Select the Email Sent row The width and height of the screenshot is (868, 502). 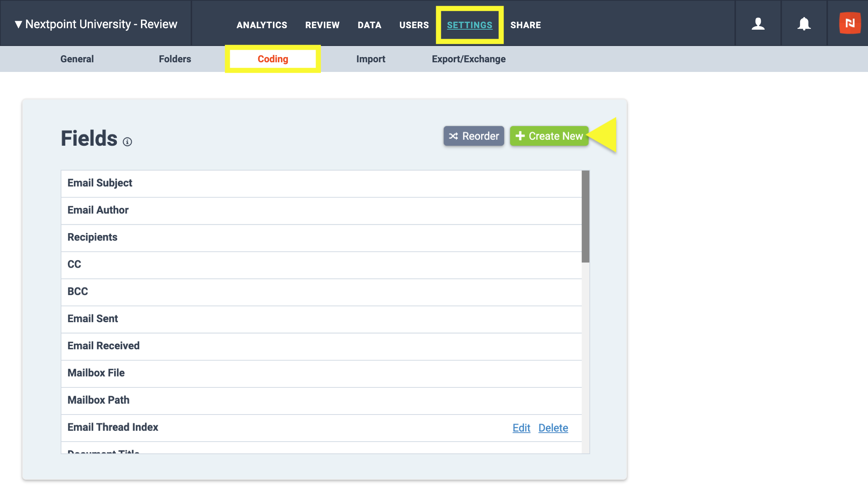coord(321,319)
